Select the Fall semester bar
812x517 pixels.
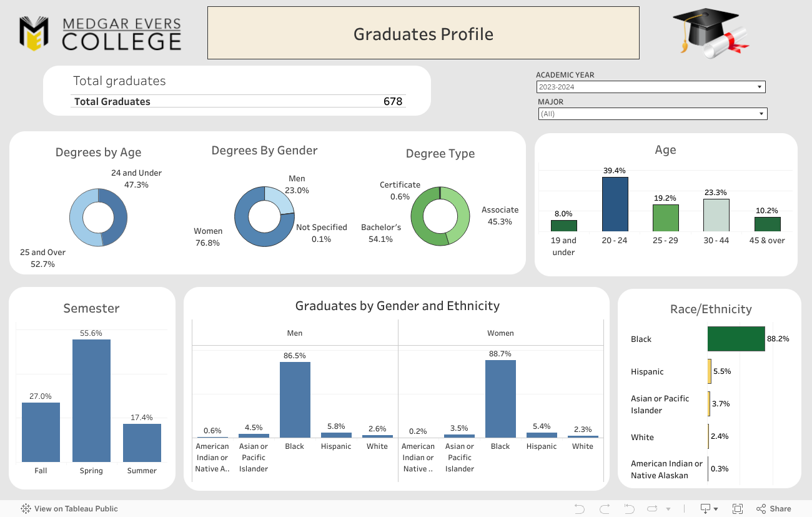coord(41,432)
